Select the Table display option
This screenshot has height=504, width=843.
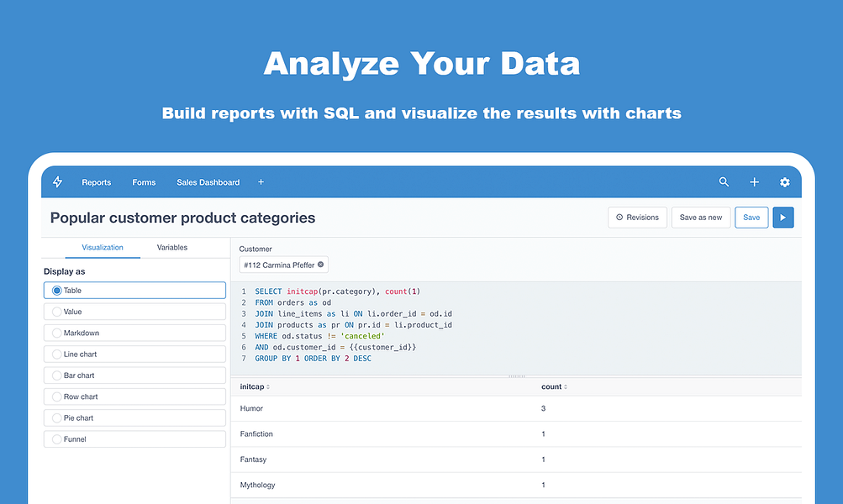134,290
